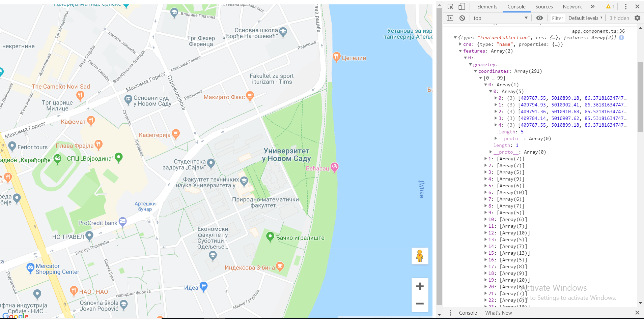The height and width of the screenshot is (319, 644).
Task: Click the Бећарац pink marker
Action: [334, 167]
